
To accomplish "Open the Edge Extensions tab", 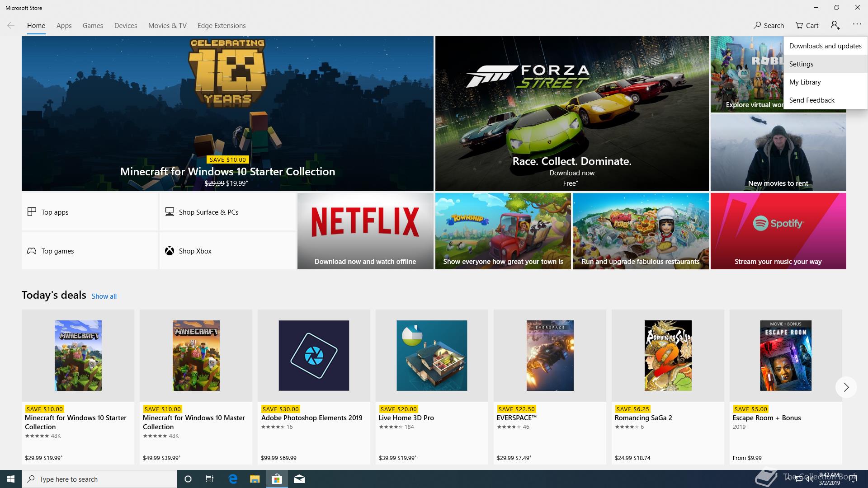I will (222, 26).
